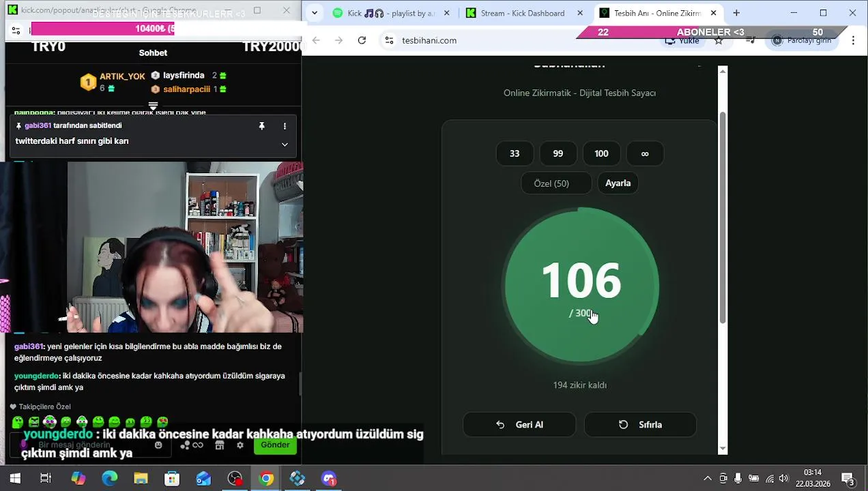Open Task View on the taskbar

tap(46, 479)
